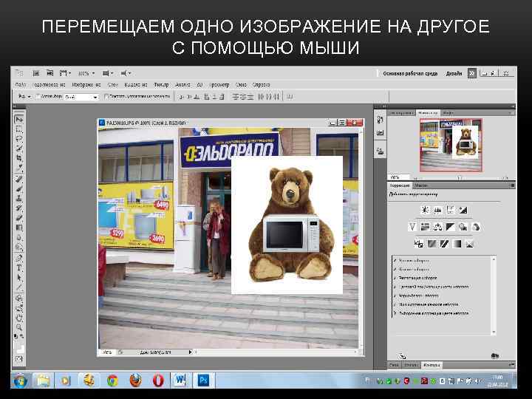Select the Path Selection arrow tool
Screen dimensions: 532x399
click(x=19, y=278)
